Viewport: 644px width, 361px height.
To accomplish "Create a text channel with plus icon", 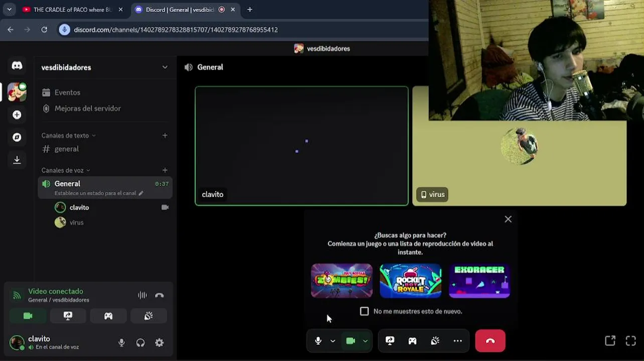I will coord(165,135).
